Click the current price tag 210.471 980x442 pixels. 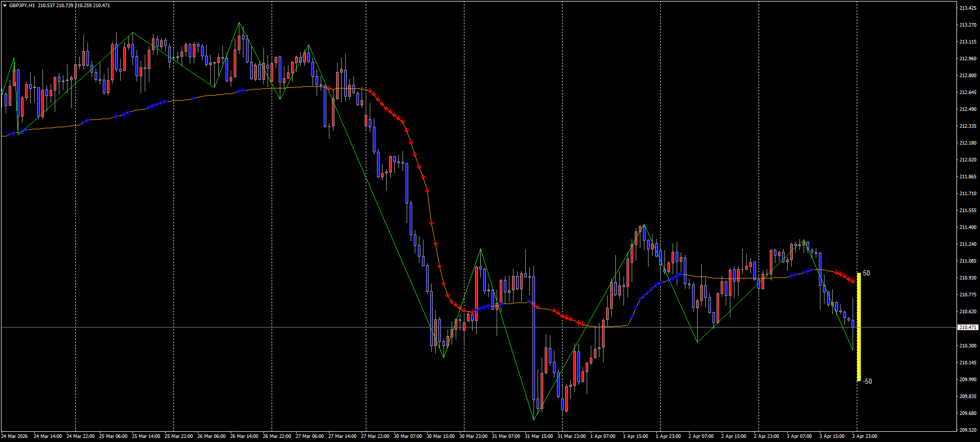967,328
